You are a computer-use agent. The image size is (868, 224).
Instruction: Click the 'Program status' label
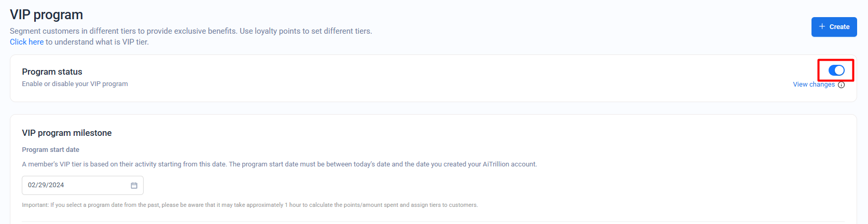tap(52, 72)
